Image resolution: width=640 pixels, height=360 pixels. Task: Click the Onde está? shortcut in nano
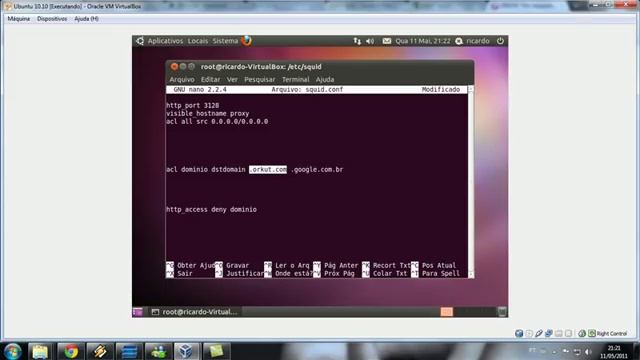point(288,273)
